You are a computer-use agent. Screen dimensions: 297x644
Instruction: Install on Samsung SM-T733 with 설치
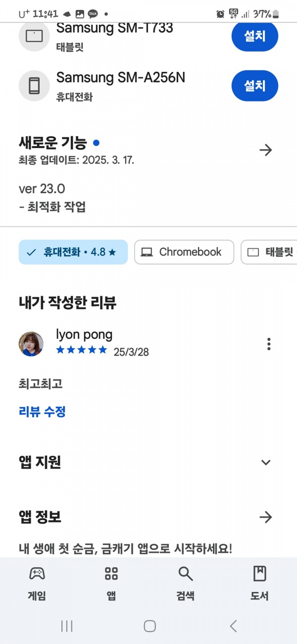pos(255,36)
